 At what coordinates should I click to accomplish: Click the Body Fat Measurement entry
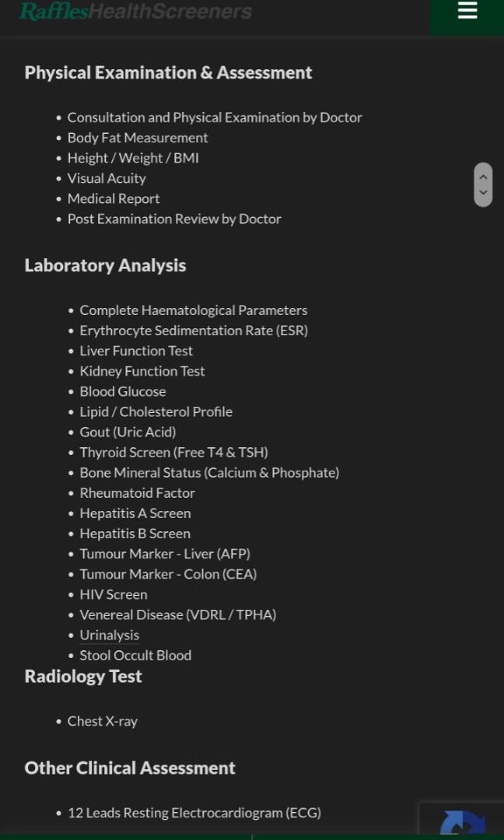pos(138,137)
